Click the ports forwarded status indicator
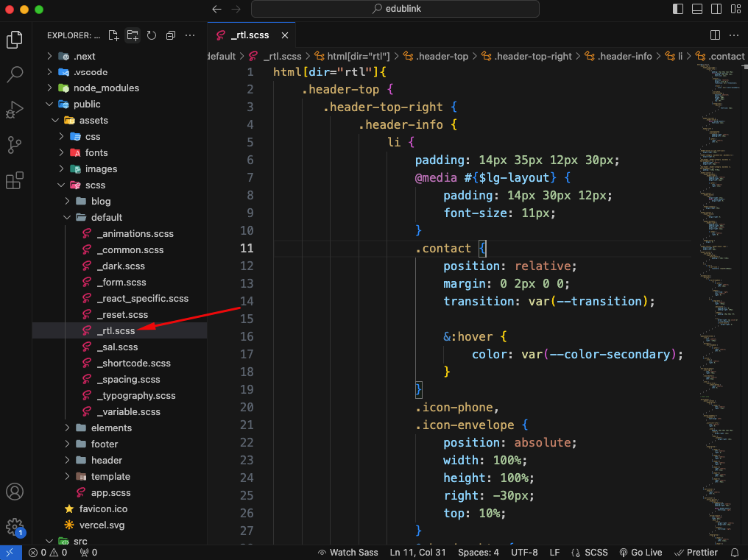The width and height of the screenshot is (748, 560). pos(89,553)
